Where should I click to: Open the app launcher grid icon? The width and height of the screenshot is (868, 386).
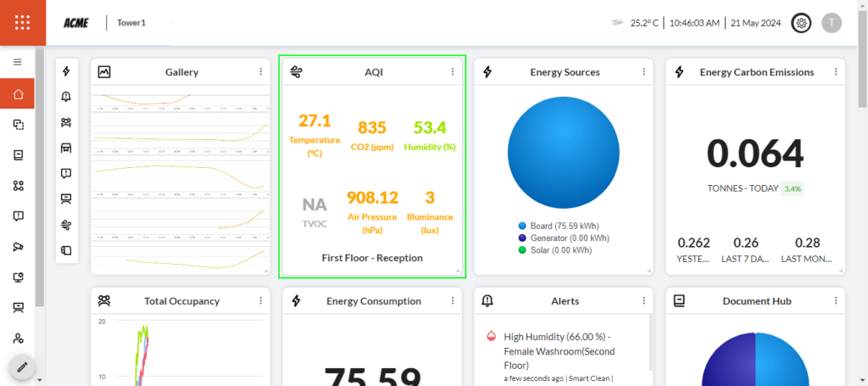(x=23, y=23)
